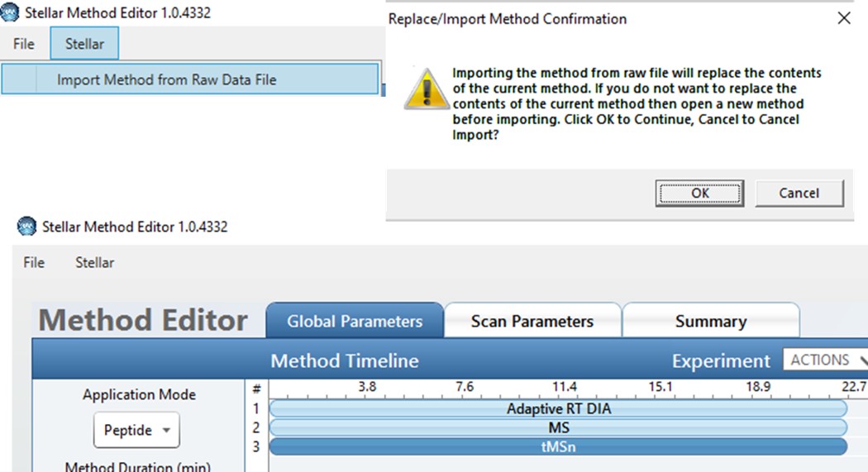Click the warning icon in confirmation dialog
Viewport: 868px width, 472px height.
pyautogui.click(x=427, y=88)
